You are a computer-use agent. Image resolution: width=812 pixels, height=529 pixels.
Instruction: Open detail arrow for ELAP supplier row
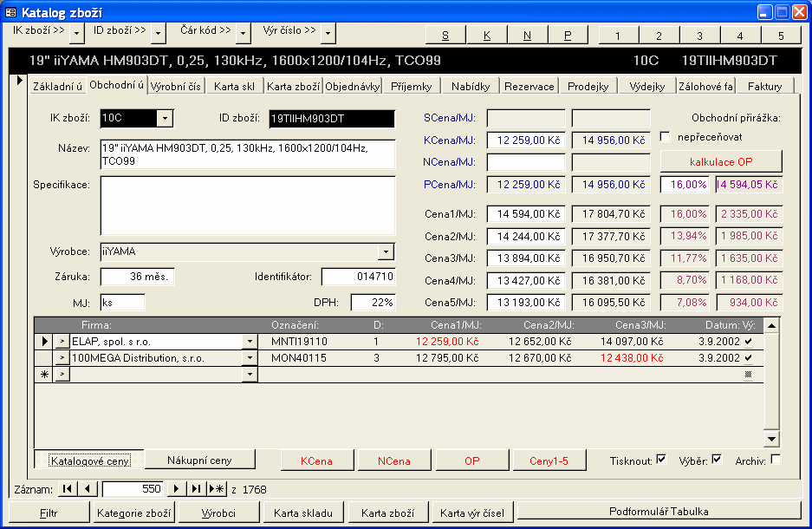[x=62, y=342]
